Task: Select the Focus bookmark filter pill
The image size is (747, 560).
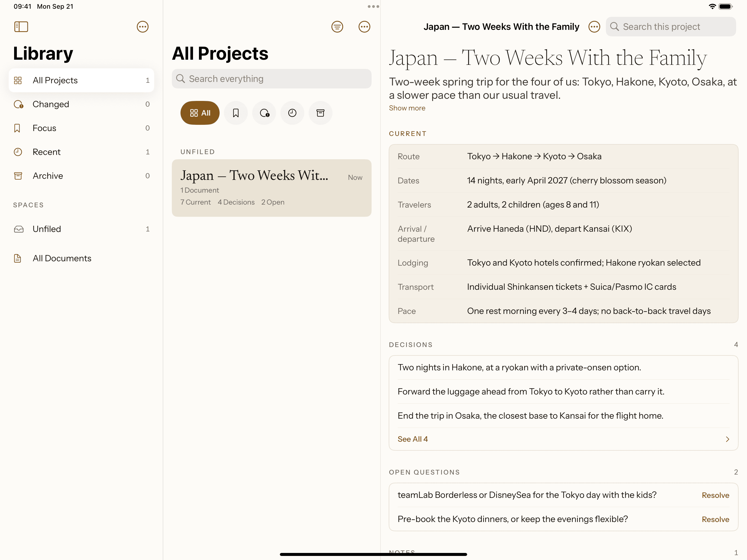Action: click(x=236, y=113)
